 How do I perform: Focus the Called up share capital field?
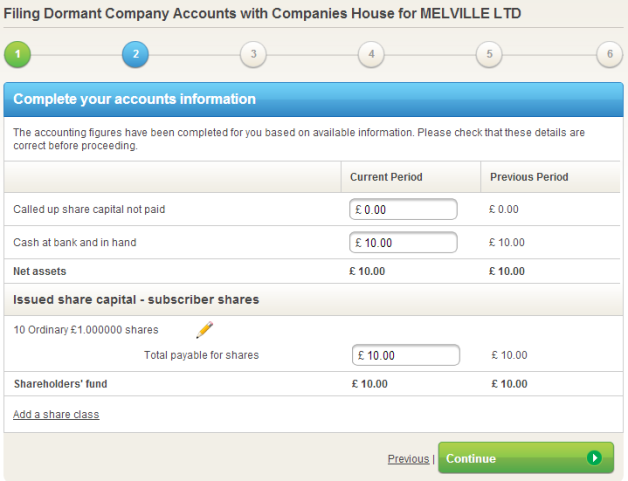403,210
